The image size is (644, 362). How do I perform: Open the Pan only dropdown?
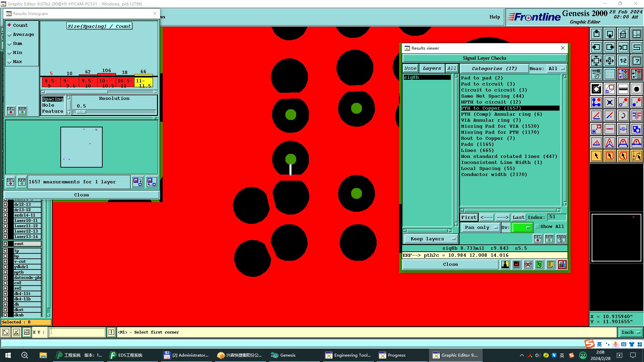pyautogui.click(x=481, y=227)
